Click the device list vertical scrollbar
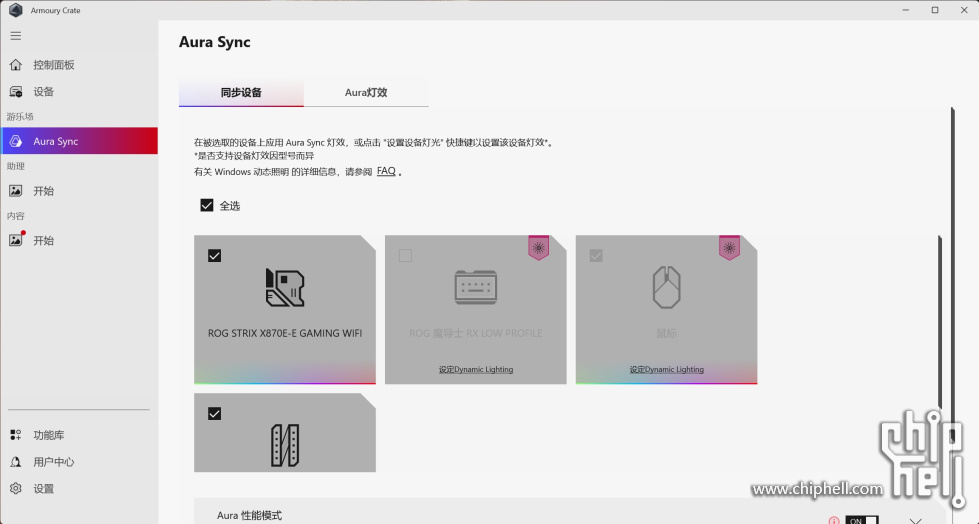The width and height of the screenshot is (979, 524). (x=939, y=322)
